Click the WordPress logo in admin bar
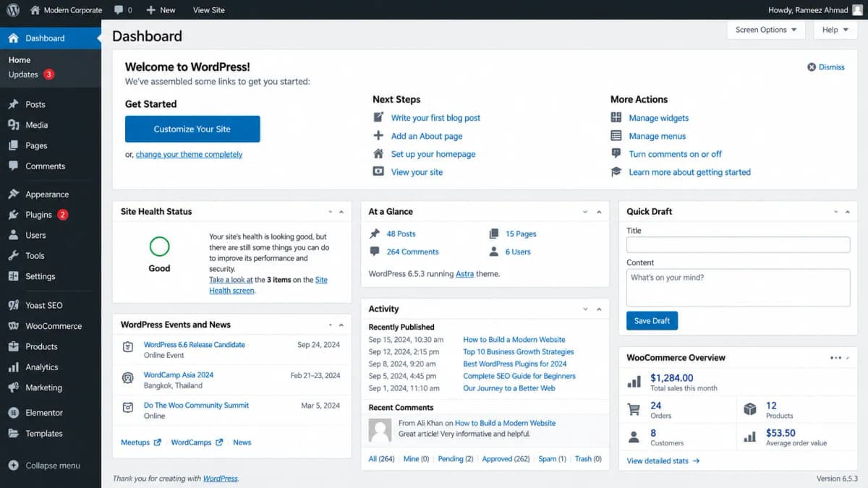 coord(13,10)
